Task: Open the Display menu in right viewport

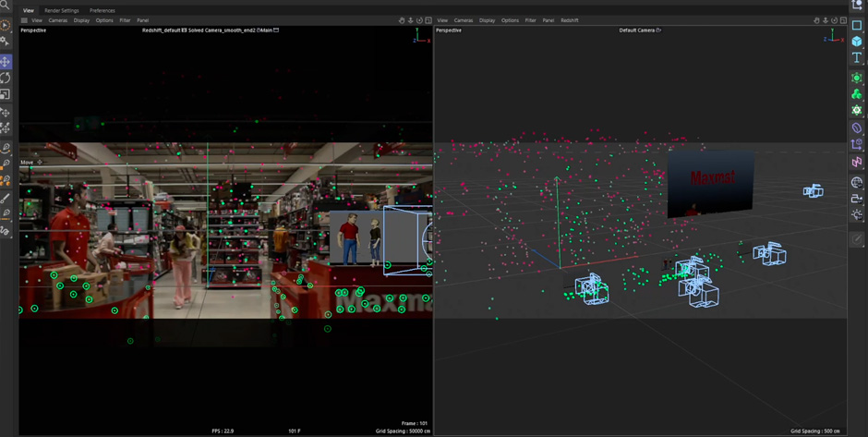Action: click(x=487, y=20)
